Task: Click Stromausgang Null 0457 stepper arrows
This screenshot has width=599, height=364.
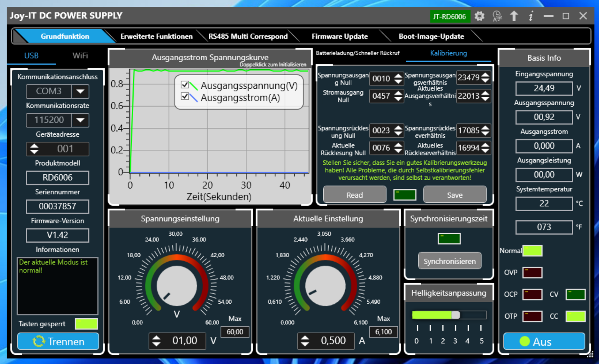Action: pos(398,96)
